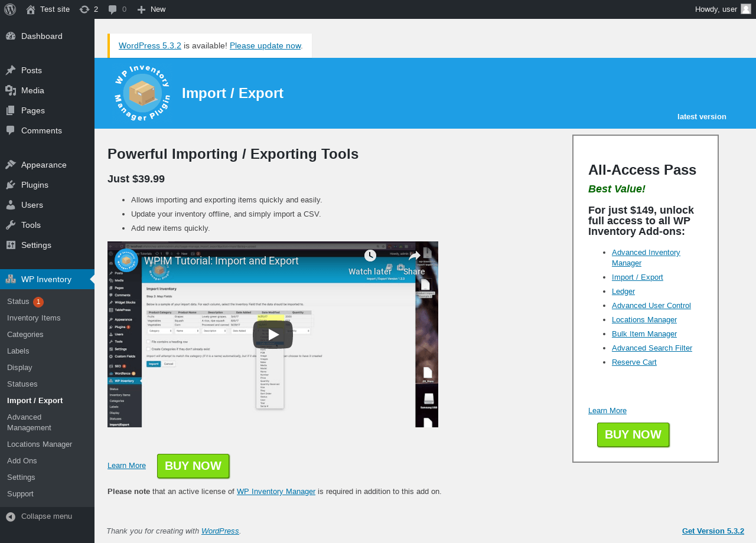Screen dimensions: 756x543
Task: Click the Settings sliders icon in main menu
Action: click(x=11, y=245)
